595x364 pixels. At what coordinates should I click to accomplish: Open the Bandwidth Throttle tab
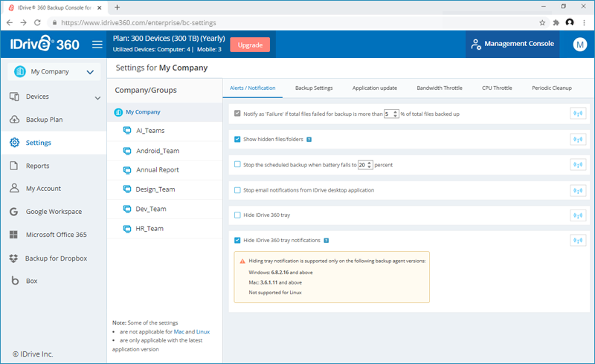439,88
